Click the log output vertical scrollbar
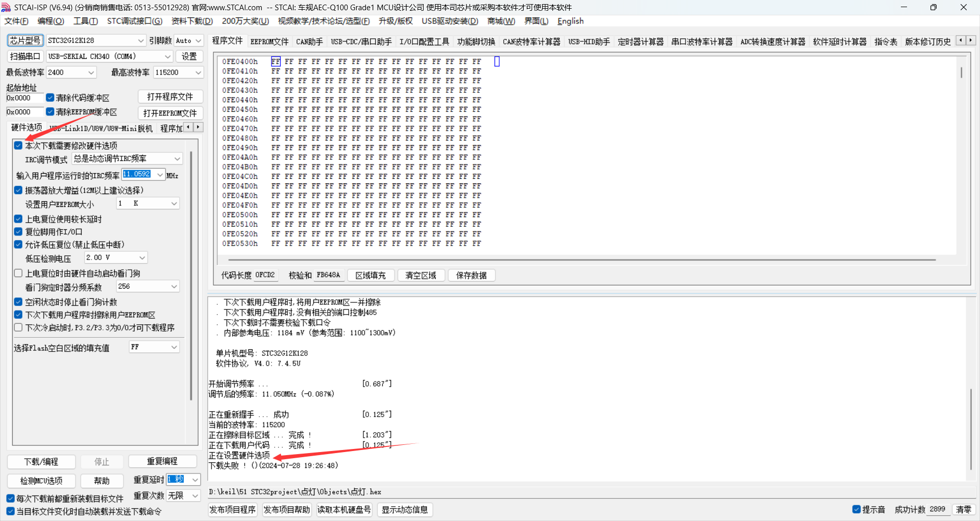 tap(971, 429)
